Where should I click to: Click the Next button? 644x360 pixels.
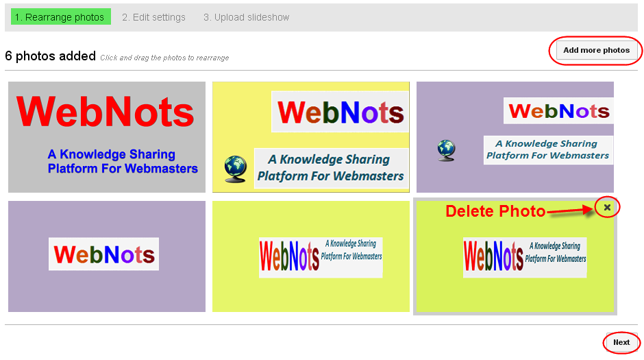(621, 342)
